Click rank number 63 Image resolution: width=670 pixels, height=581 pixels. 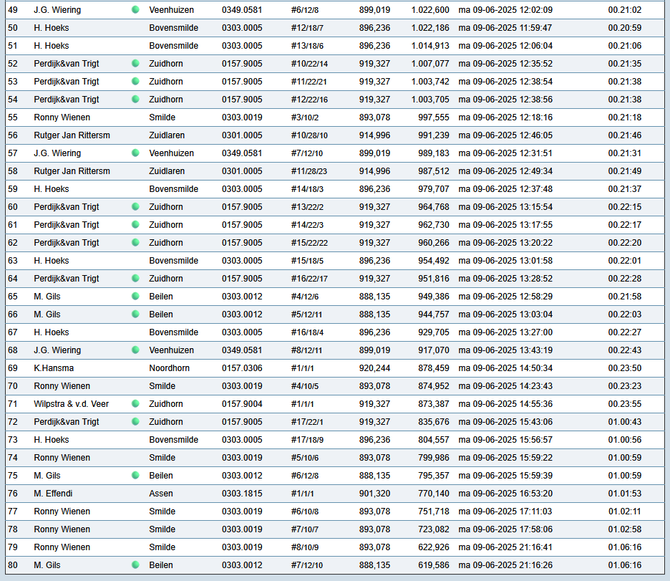13,261
